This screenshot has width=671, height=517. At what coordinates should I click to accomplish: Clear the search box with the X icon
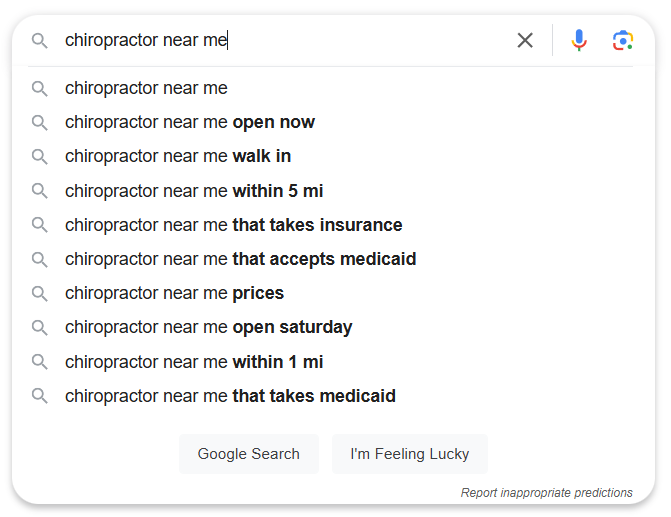525,40
